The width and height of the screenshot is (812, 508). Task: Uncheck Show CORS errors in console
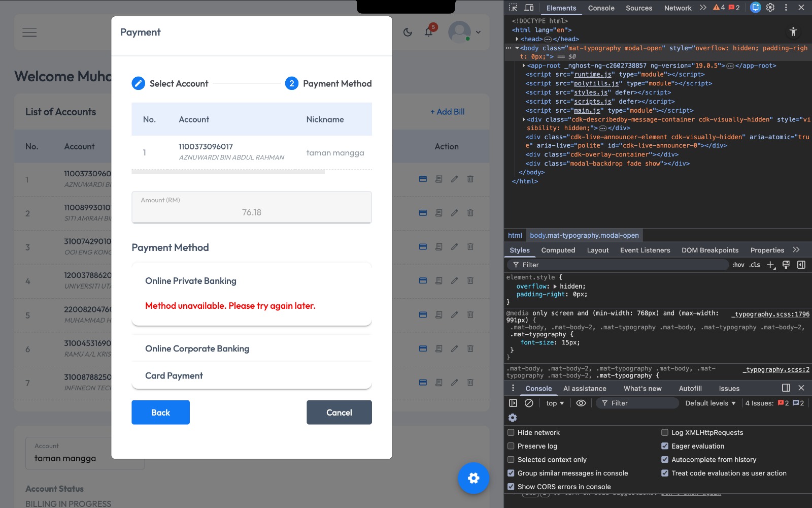click(x=511, y=487)
